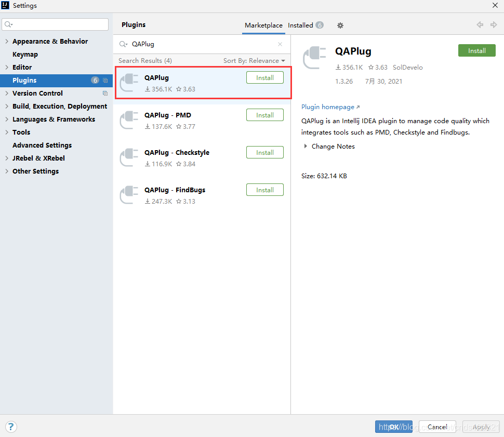This screenshot has height=437, width=504.
Task: Click the Search Results (4) label
Action: [x=145, y=61]
